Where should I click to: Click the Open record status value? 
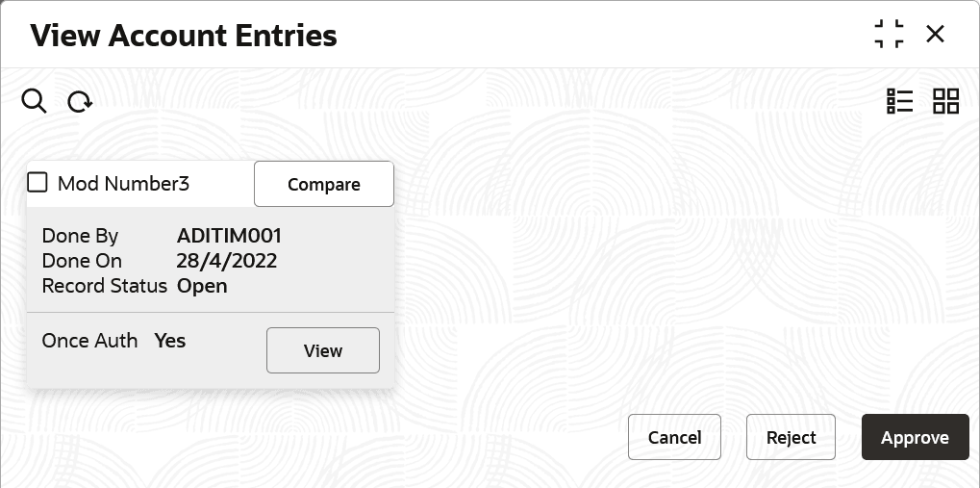[202, 286]
